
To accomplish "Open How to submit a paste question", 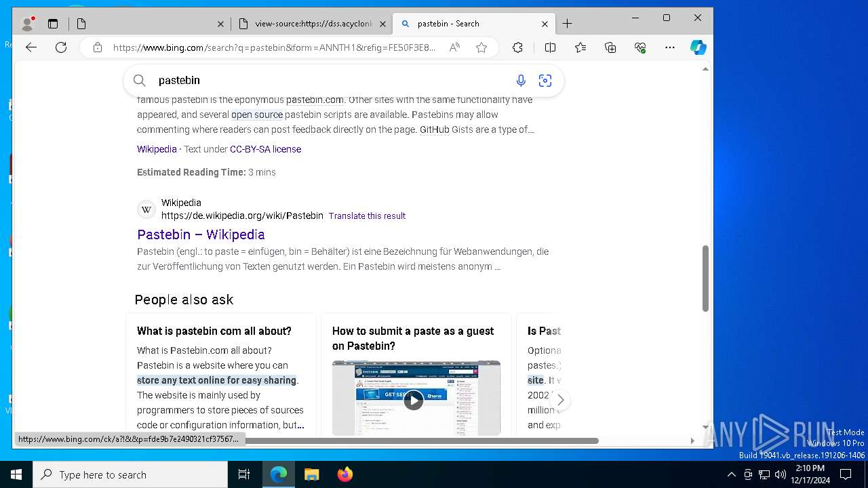I will tap(413, 338).
